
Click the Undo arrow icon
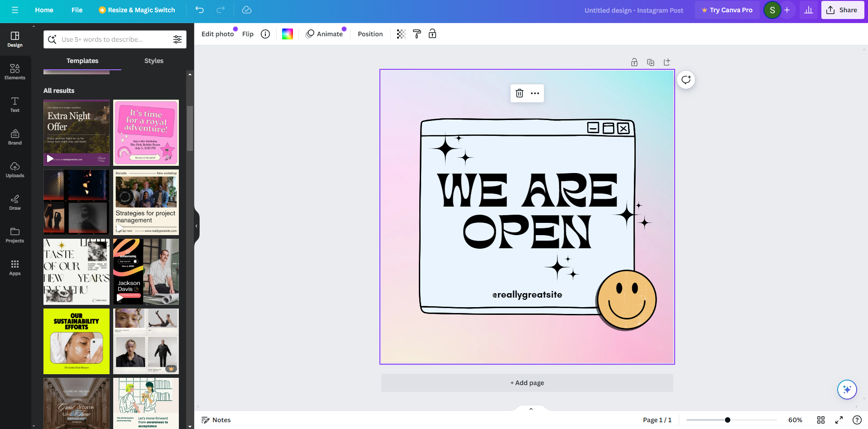(200, 10)
